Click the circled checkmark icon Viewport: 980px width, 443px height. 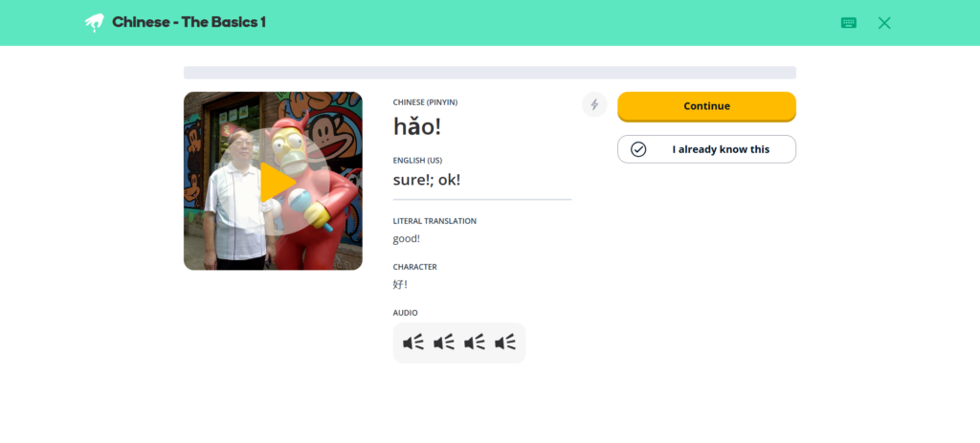pyautogui.click(x=638, y=149)
